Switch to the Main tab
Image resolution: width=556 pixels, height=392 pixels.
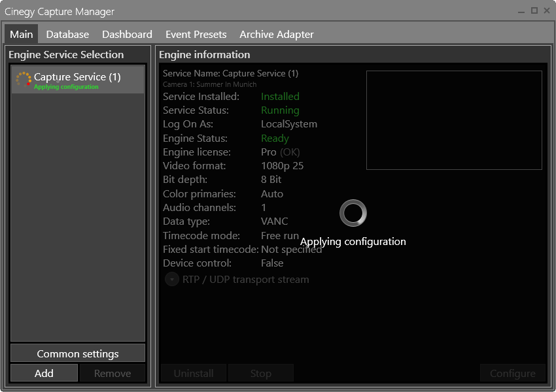click(22, 35)
